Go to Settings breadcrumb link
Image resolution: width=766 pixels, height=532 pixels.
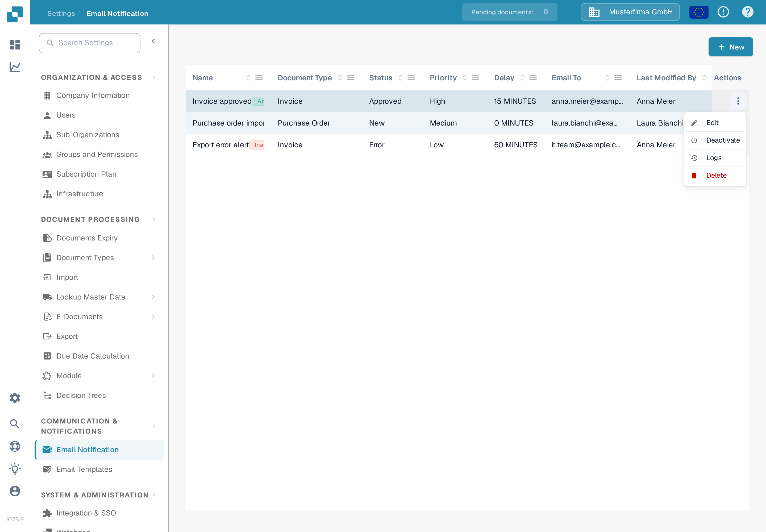pyautogui.click(x=61, y=14)
